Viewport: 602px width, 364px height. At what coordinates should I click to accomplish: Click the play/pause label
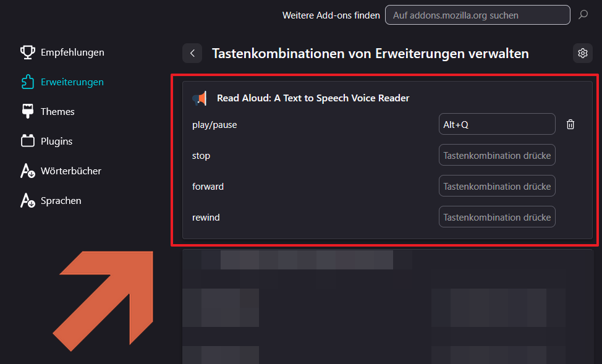coord(214,125)
